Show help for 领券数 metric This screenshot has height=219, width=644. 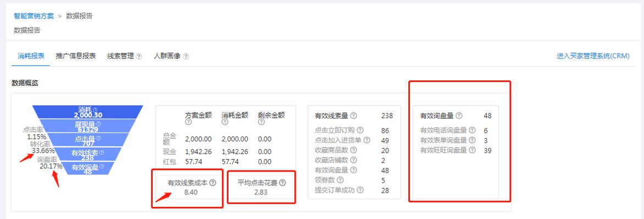coord(340,180)
